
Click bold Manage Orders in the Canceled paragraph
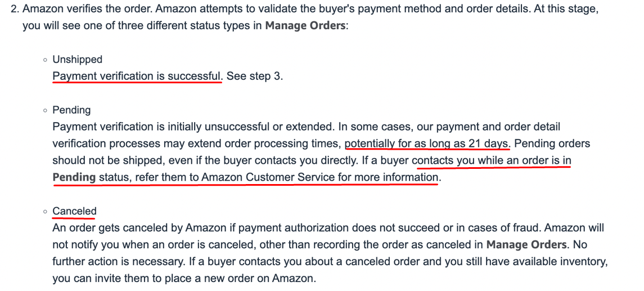click(x=526, y=245)
